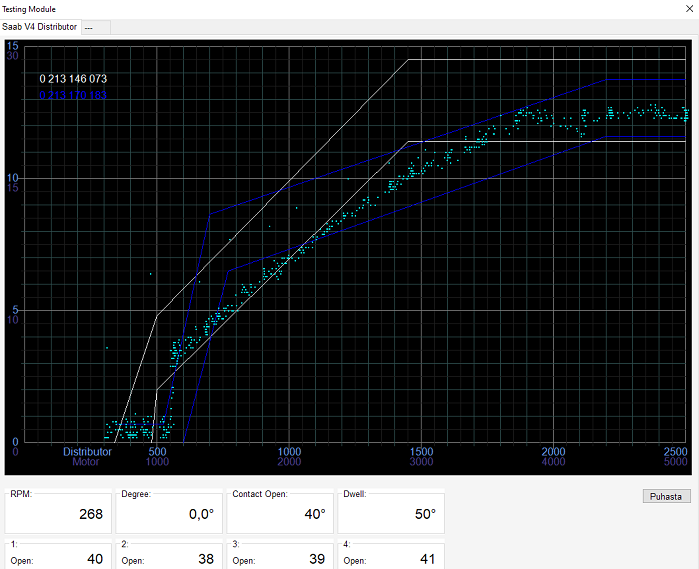
Task: Click the Motor axis label
Action: click(86, 462)
